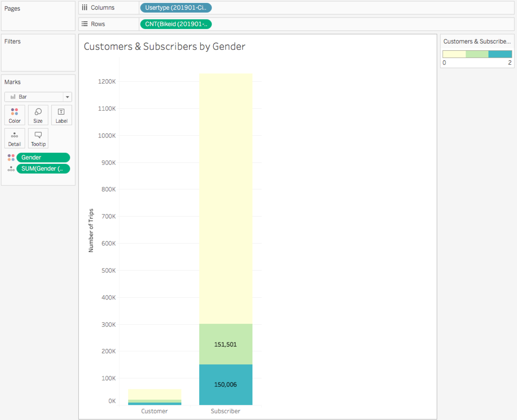Viewport: 517px width, 420px height.
Task: Open the Size marks card
Action: [38, 115]
